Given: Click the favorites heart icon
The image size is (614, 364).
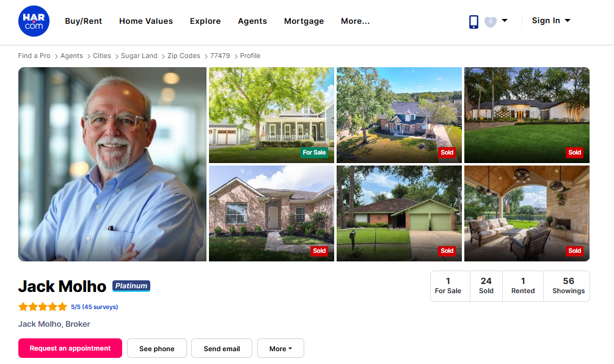Looking at the screenshot, I should pyautogui.click(x=490, y=22).
